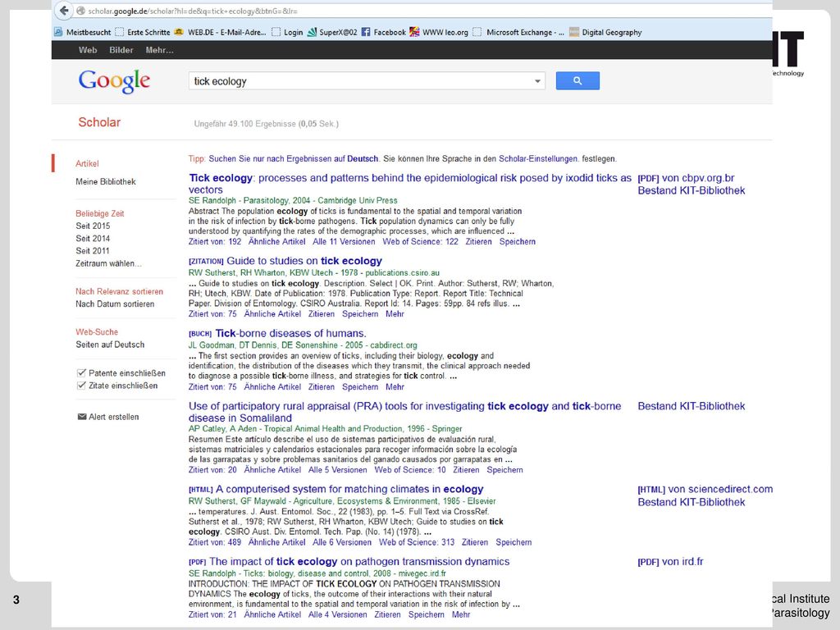Select Nach Datum sortieren

[115, 304]
